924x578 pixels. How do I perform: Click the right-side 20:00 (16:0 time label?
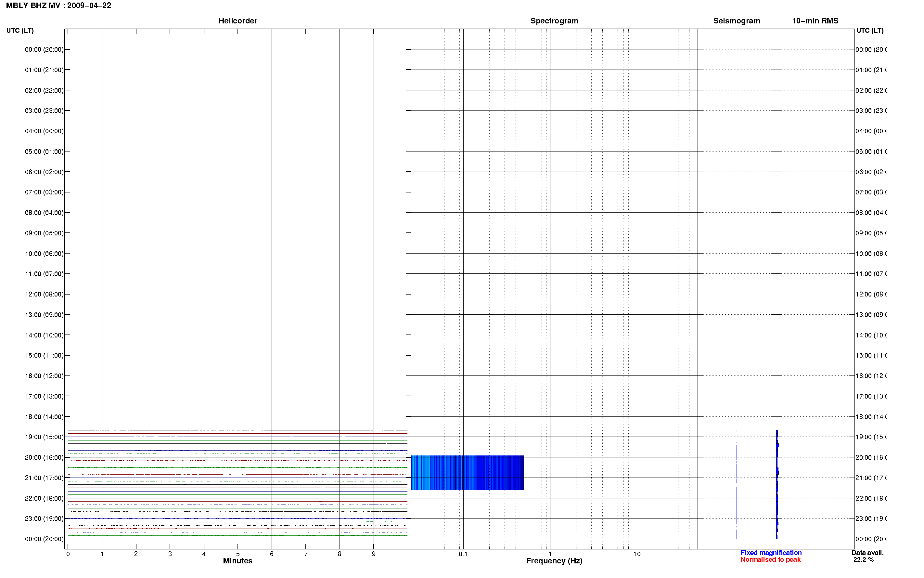coord(871,458)
